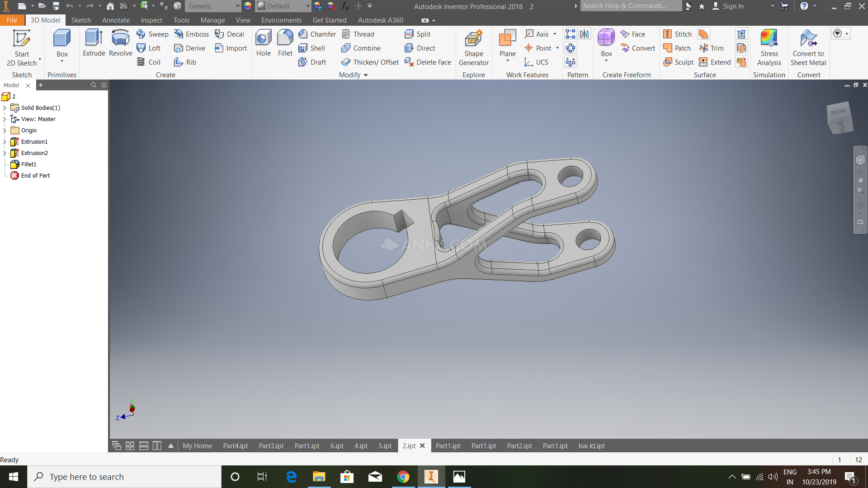Select the Shell tool

pyautogui.click(x=312, y=48)
